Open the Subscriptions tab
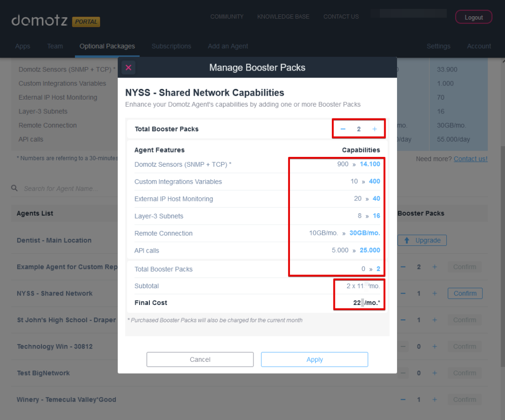505x420 pixels. (x=171, y=46)
